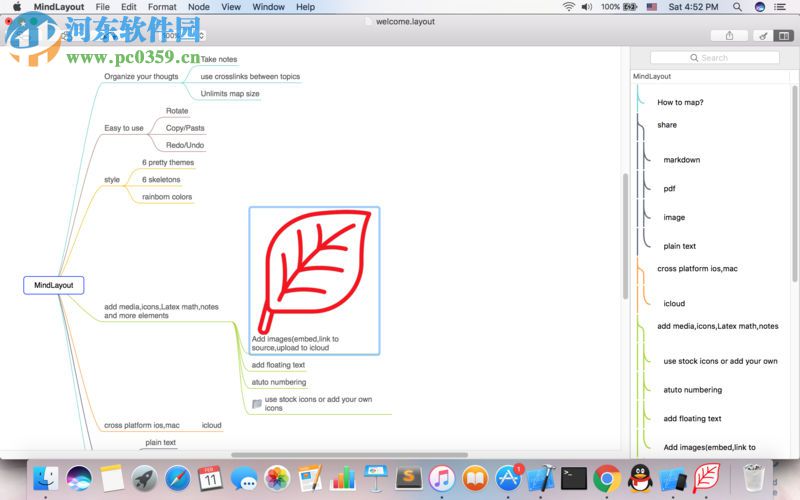800x500 pixels.
Task: Open the MindLayout application menu
Action: coord(59,7)
